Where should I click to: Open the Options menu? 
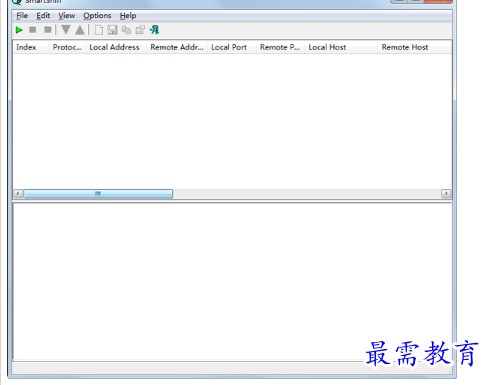point(97,16)
